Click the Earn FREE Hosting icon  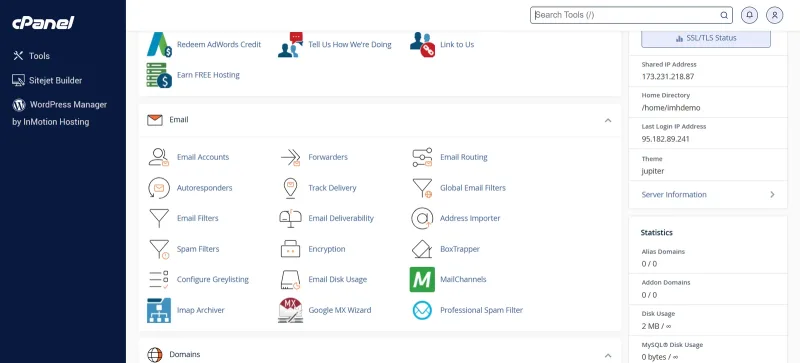click(x=159, y=75)
